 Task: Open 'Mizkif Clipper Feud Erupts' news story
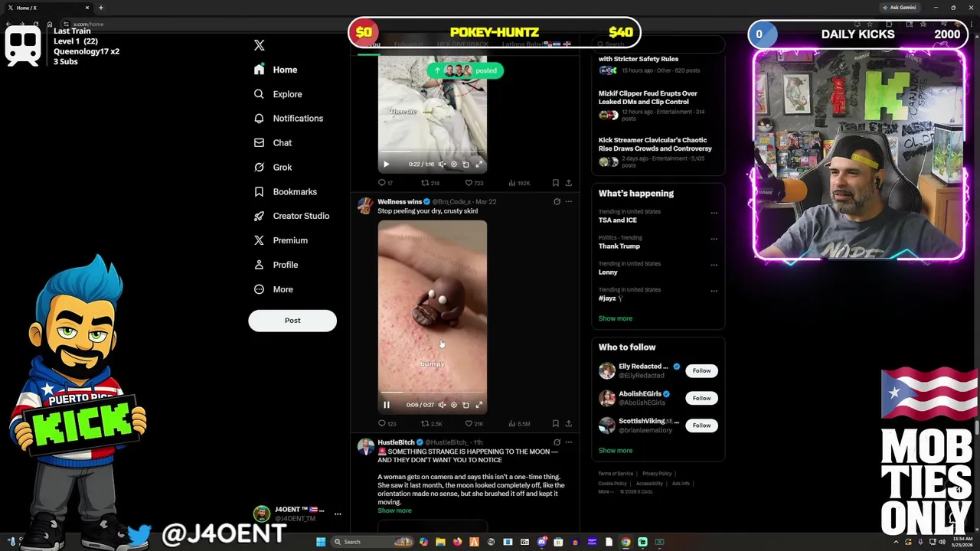(658, 106)
